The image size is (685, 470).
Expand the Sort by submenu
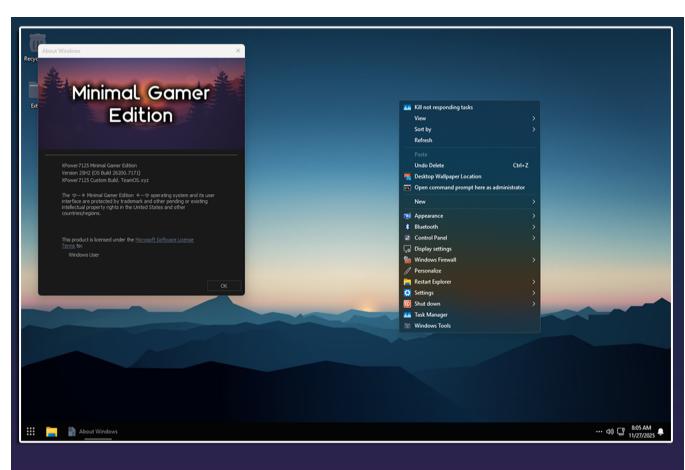(470, 129)
